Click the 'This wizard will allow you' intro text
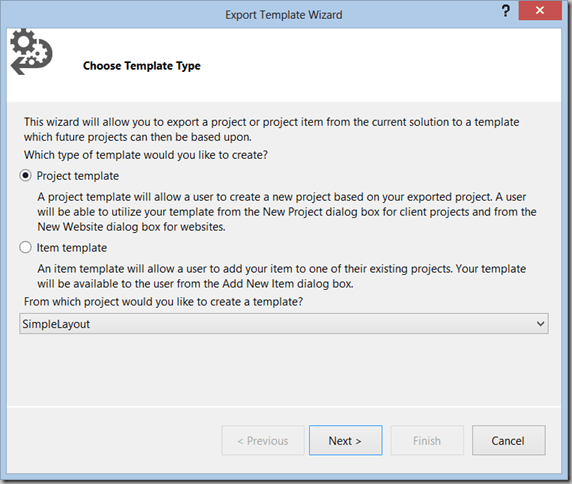The image size is (572, 484). [271, 129]
